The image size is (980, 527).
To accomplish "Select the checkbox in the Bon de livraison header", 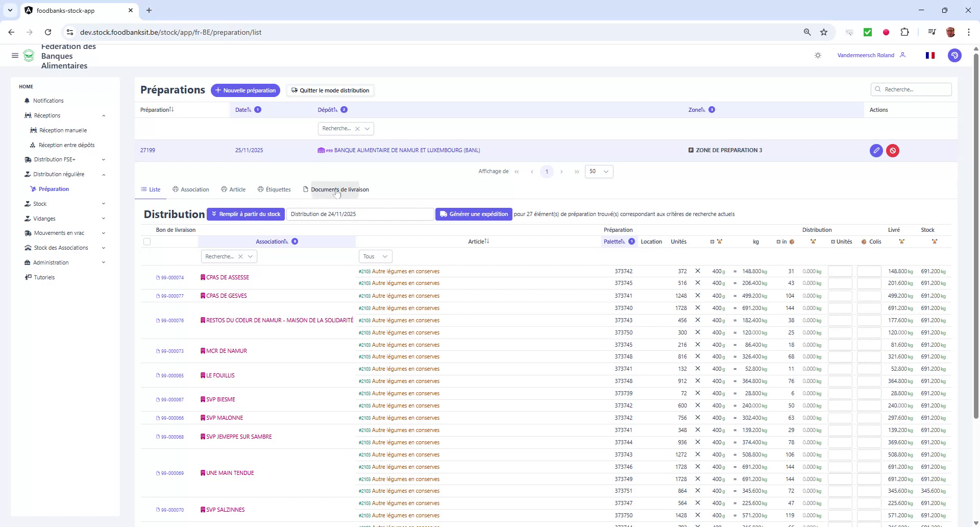I will 147,242.
